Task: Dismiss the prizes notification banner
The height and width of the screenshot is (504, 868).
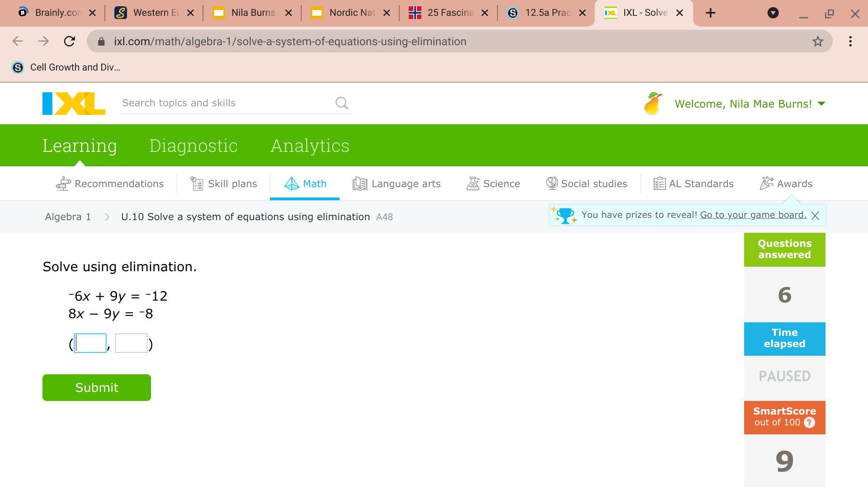Action: tap(815, 216)
